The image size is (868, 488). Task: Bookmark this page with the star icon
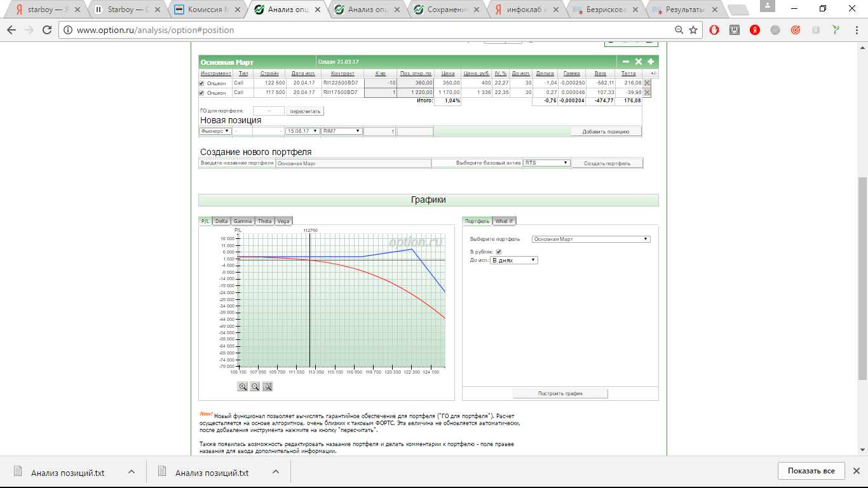pyautogui.click(x=693, y=30)
